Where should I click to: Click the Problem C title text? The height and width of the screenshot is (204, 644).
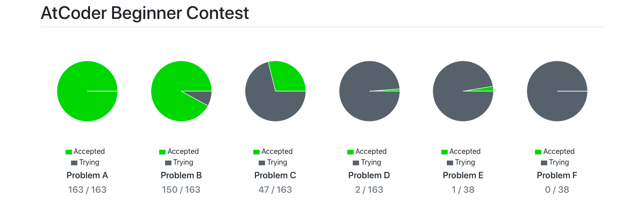click(275, 176)
